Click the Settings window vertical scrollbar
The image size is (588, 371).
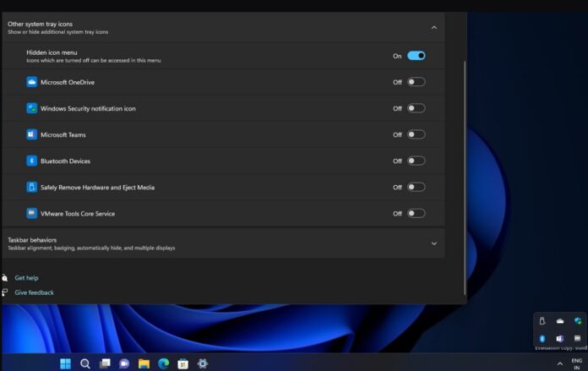tap(464, 169)
